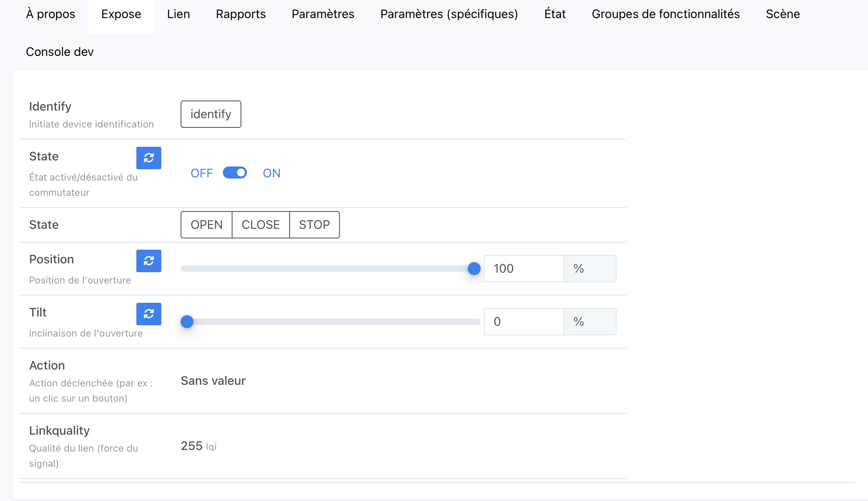Refresh the switch State value
Image resolution: width=868 pixels, height=501 pixels.
148,158
